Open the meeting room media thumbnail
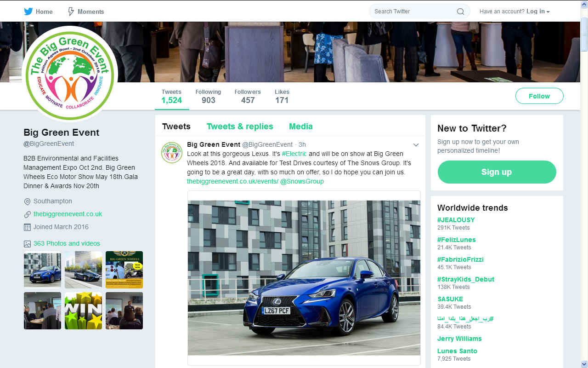Screen dimensions: 588x368 click(x=42, y=310)
